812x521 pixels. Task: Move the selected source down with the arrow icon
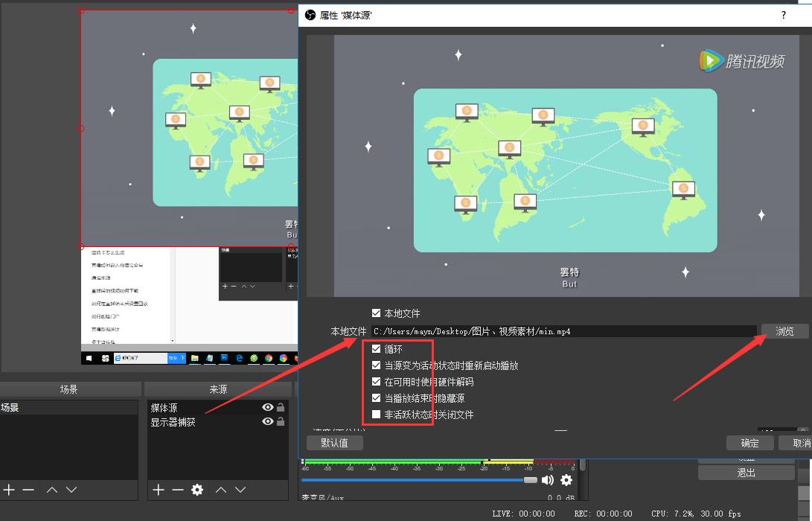click(x=240, y=490)
